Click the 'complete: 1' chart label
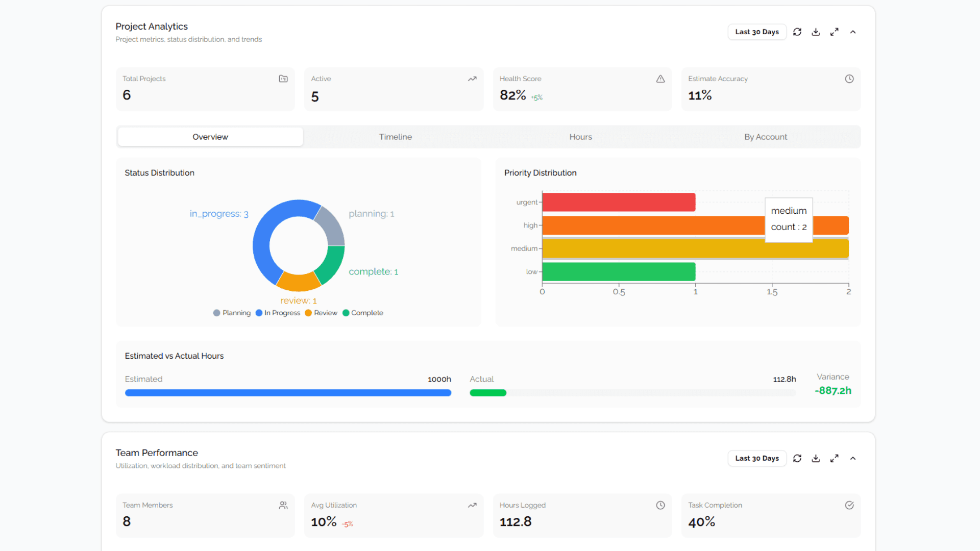Image resolution: width=980 pixels, height=551 pixels. pos(374,271)
